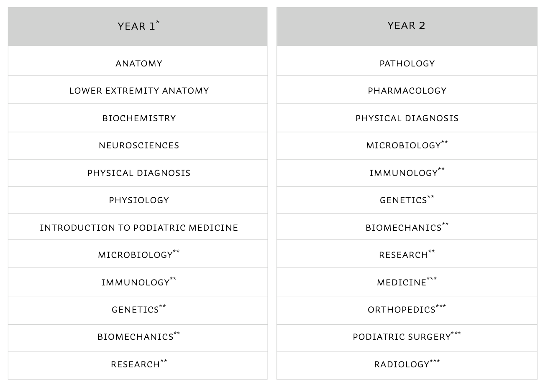Select the Pathology cell
The width and height of the screenshot is (548, 392).
coord(407,64)
